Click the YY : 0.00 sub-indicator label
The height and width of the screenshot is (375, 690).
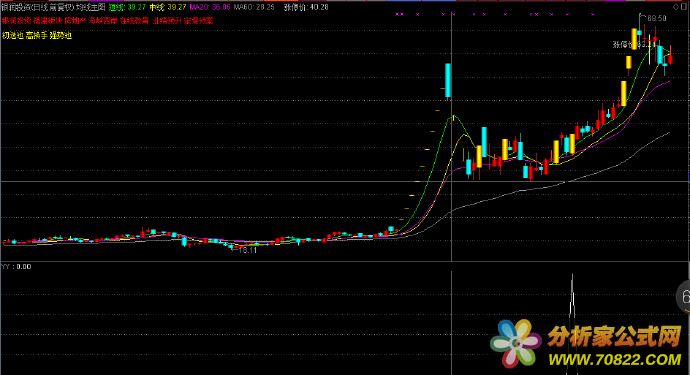[x=16, y=267]
